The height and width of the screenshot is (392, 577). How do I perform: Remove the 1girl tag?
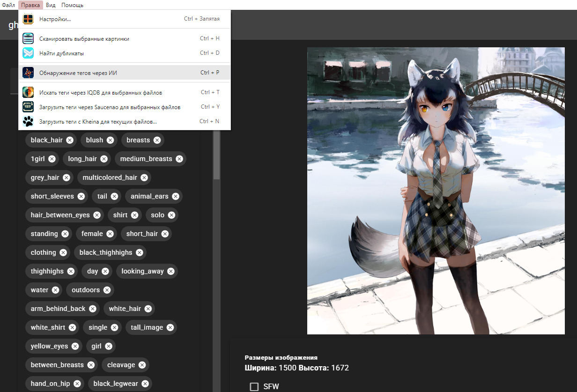tap(52, 159)
